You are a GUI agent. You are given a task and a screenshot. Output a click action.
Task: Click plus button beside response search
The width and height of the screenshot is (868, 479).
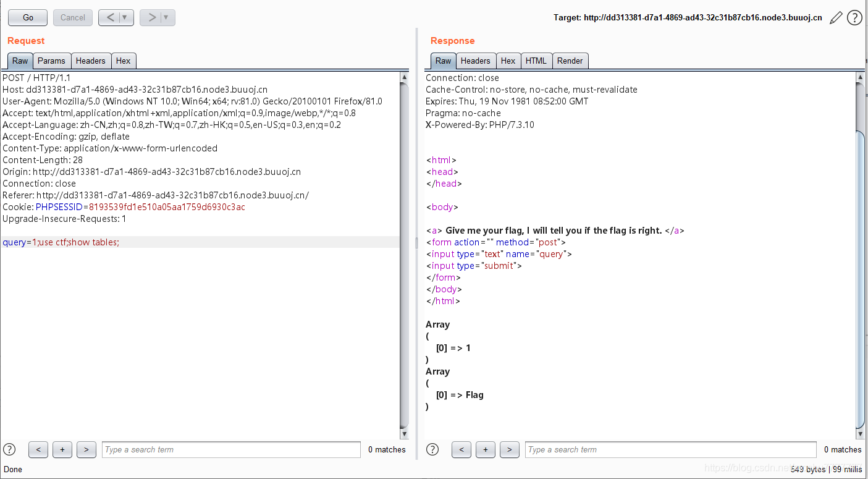(486, 450)
